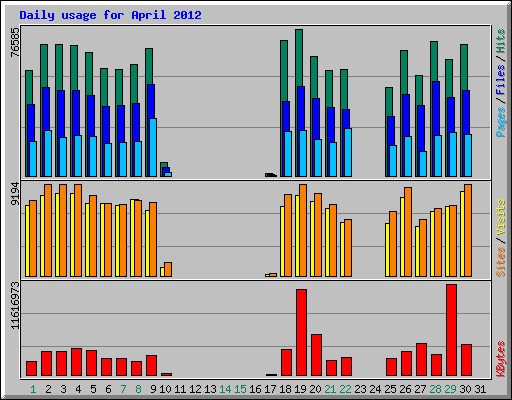Click day 11 on the x-axis
Screen dimensions: 512x400
tap(180, 389)
